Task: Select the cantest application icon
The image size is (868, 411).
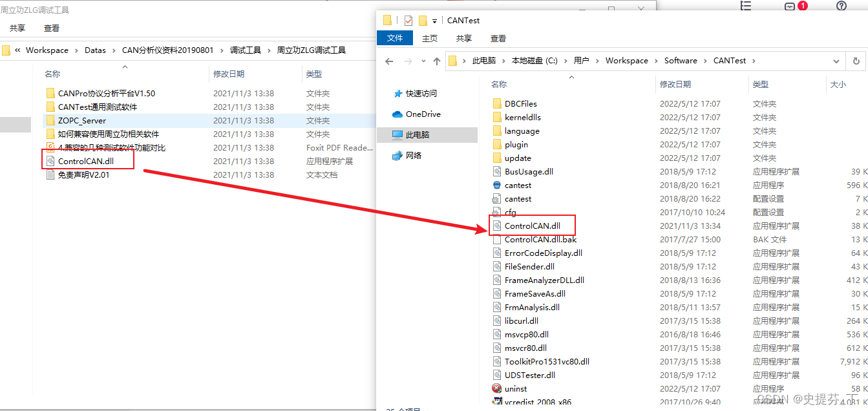Action: pyautogui.click(x=496, y=185)
